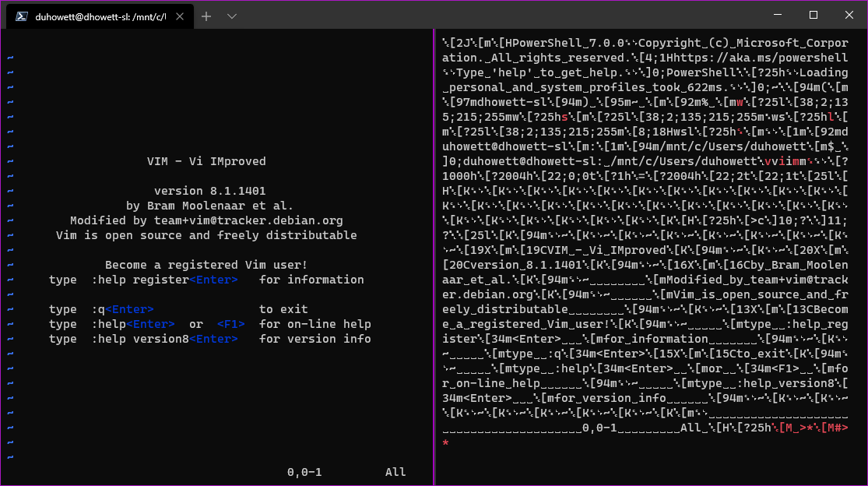
Task: Click '20Cversion_8.1.1401' in right pane
Action: pyautogui.click(x=515, y=265)
